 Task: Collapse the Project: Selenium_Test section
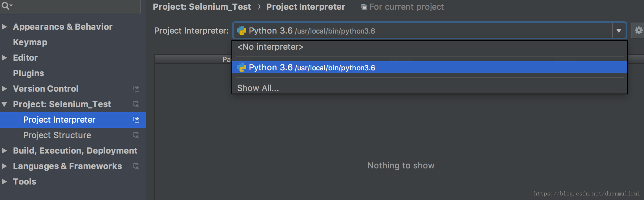pos(5,104)
